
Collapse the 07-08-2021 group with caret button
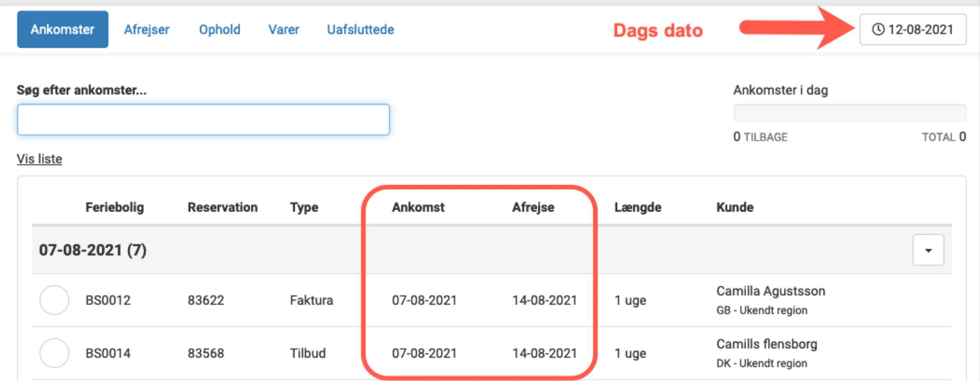tap(928, 250)
